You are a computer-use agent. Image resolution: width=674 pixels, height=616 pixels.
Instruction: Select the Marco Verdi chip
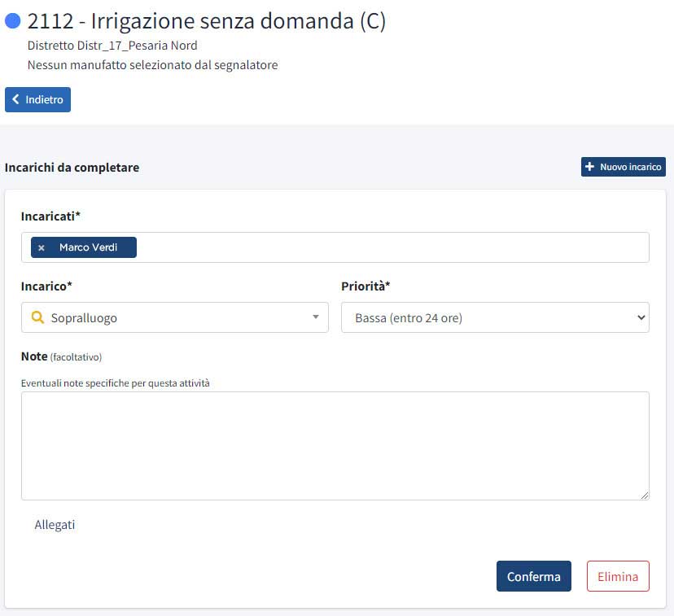pyautogui.click(x=90, y=247)
